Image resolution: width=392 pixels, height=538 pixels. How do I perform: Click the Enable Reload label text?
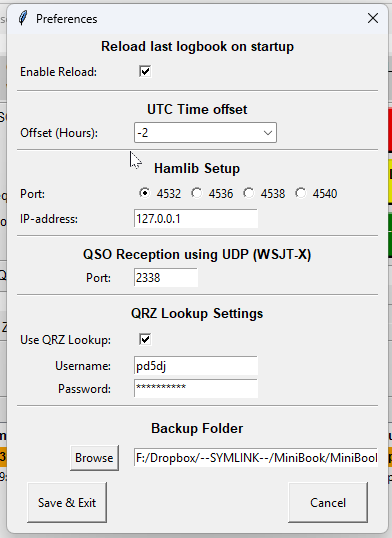58,72
